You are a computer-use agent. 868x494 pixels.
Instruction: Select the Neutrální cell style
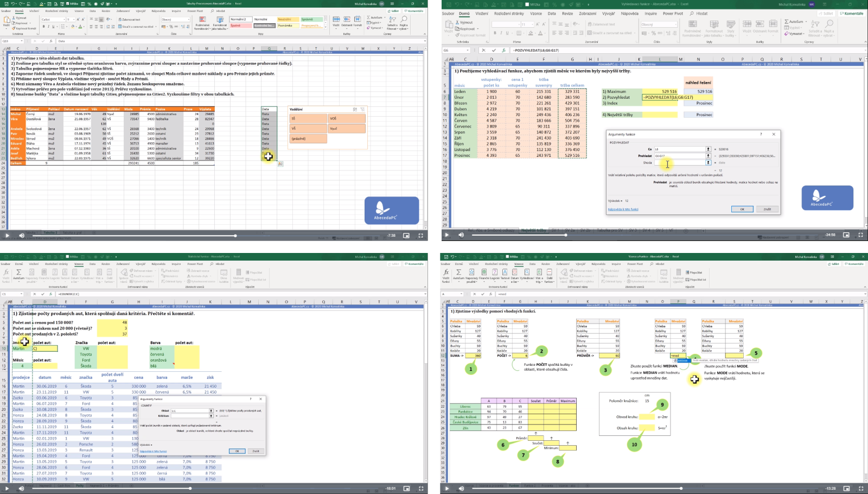point(288,20)
